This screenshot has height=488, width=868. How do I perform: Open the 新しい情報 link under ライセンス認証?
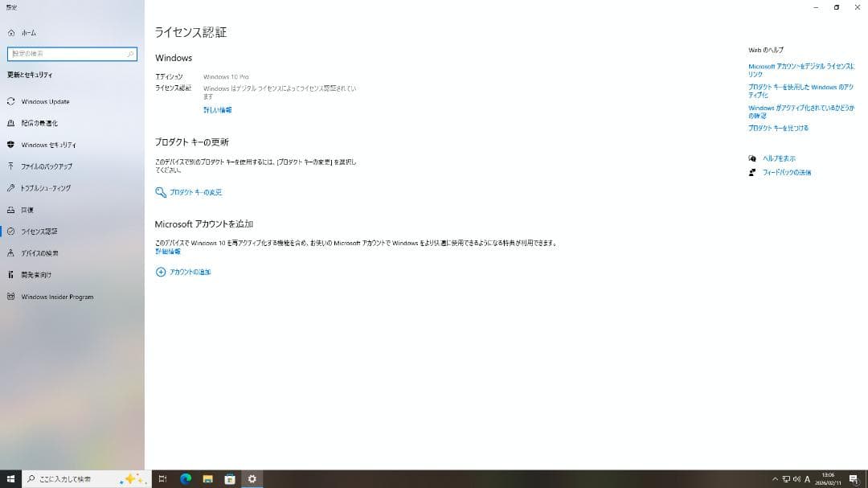219,109
